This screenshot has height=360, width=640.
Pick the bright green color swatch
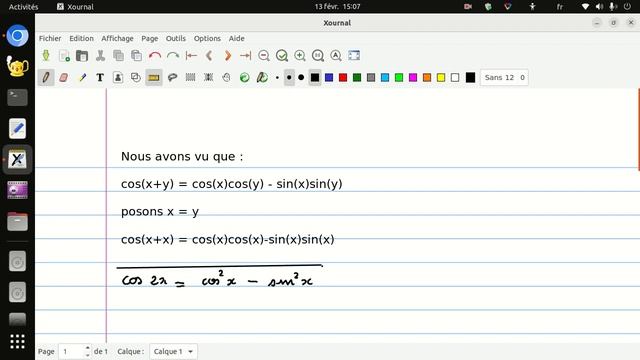coord(399,78)
